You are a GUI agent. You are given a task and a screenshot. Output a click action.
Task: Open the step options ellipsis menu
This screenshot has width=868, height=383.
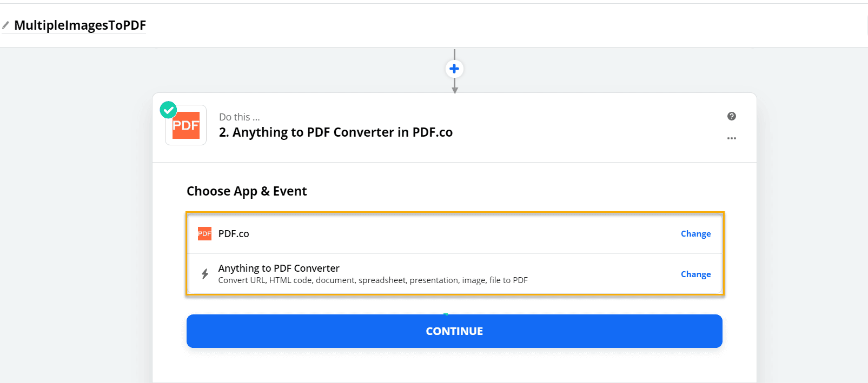[731, 138]
